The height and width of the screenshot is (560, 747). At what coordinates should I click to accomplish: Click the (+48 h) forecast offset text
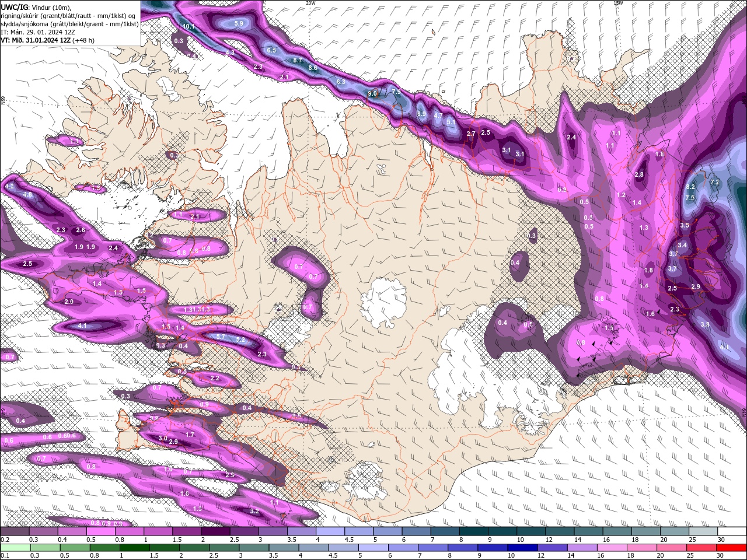[83, 40]
